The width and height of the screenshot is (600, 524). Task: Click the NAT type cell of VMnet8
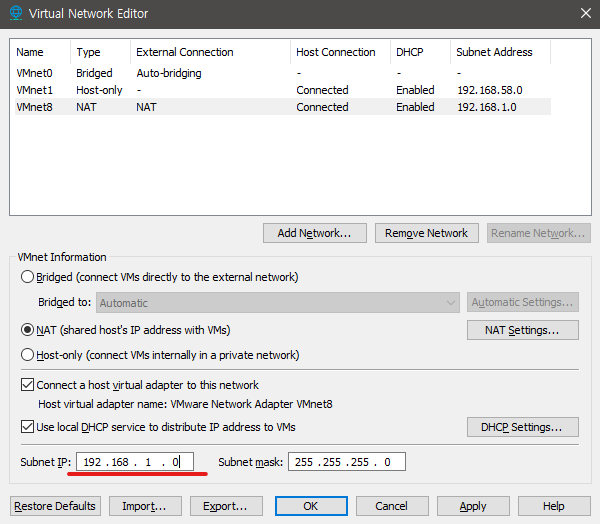[86, 107]
